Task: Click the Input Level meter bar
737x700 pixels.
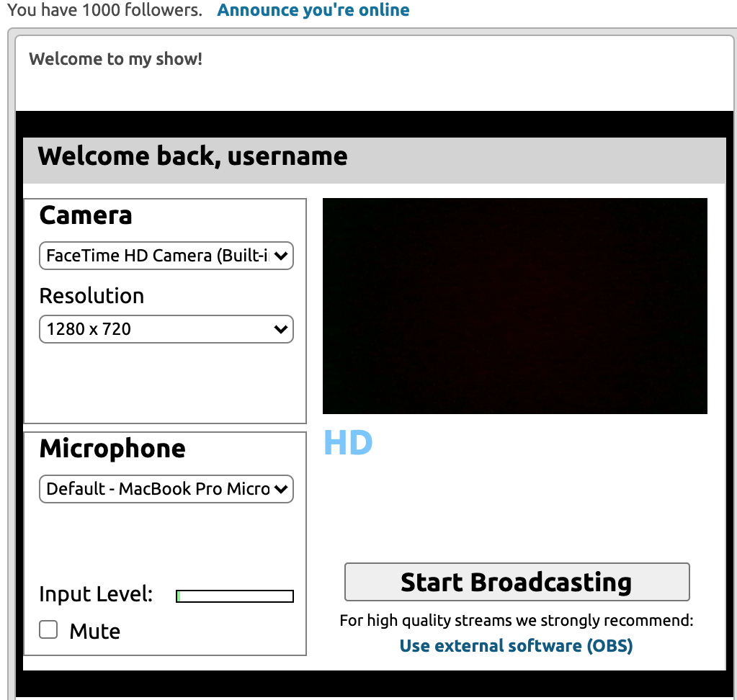Action: [235, 596]
